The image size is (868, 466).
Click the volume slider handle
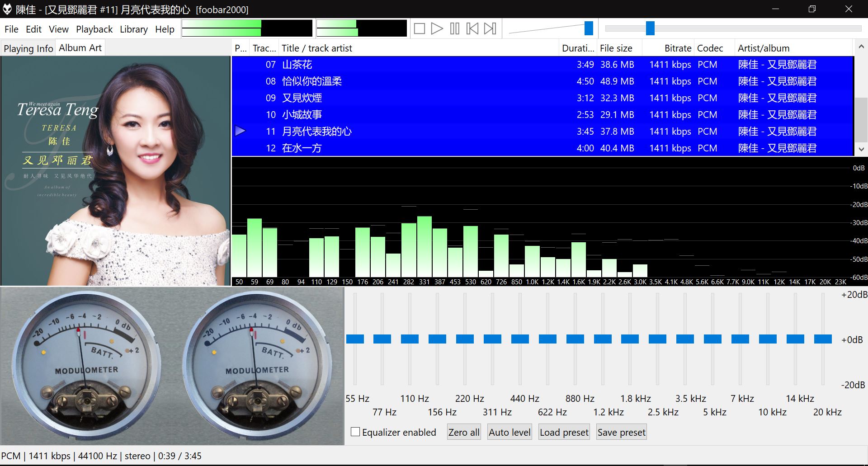pos(589,28)
